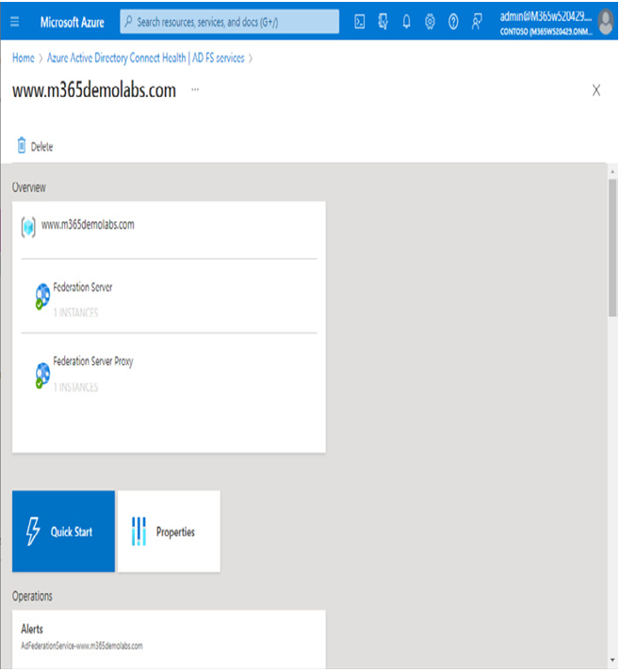The height and width of the screenshot is (672, 620).
Task: Open the Alerts tile
Action: tap(169, 639)
